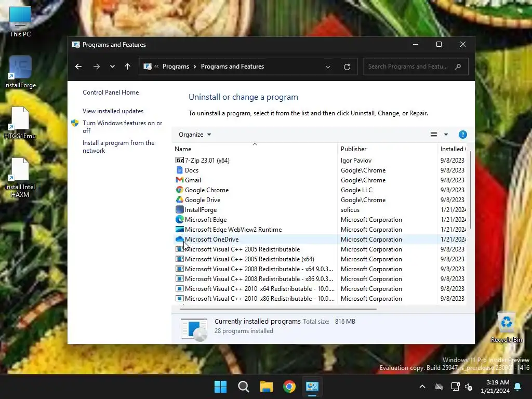The height and width of the screenshot is (399, 532).
Task: Click Google LLC publisher cell
Action: pos(356,190)
